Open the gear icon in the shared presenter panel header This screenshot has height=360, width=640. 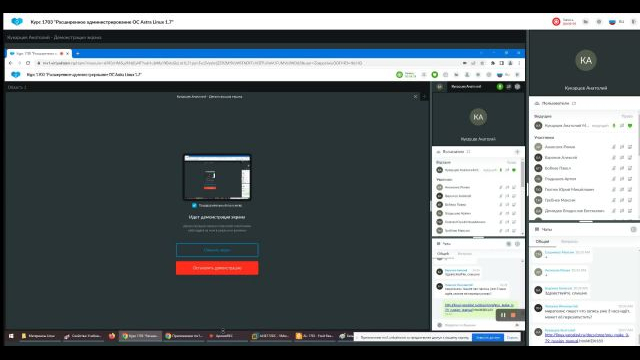[x=517, y=87]
